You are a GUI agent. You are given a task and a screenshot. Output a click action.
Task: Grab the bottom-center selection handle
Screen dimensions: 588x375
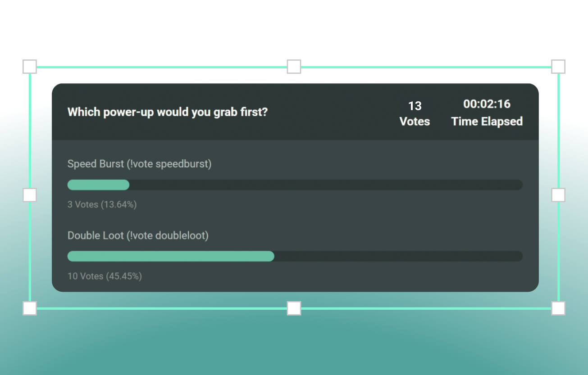point(293,308)
